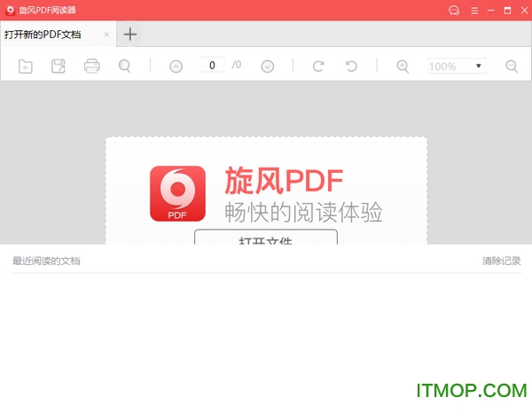Expand the 100% zoom dropdown
Screen dimensions: 532x413
coord(478,66)
